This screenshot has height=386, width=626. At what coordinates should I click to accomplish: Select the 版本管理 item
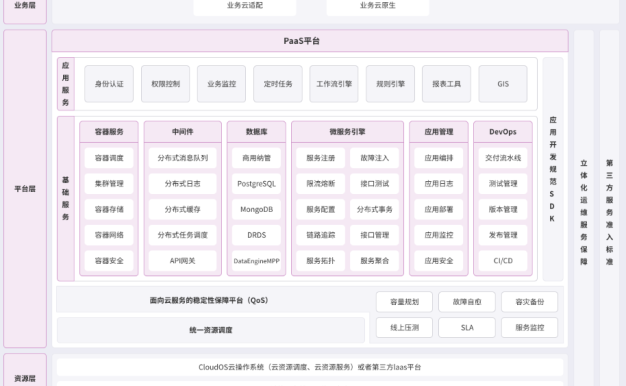tap(503, 209)
